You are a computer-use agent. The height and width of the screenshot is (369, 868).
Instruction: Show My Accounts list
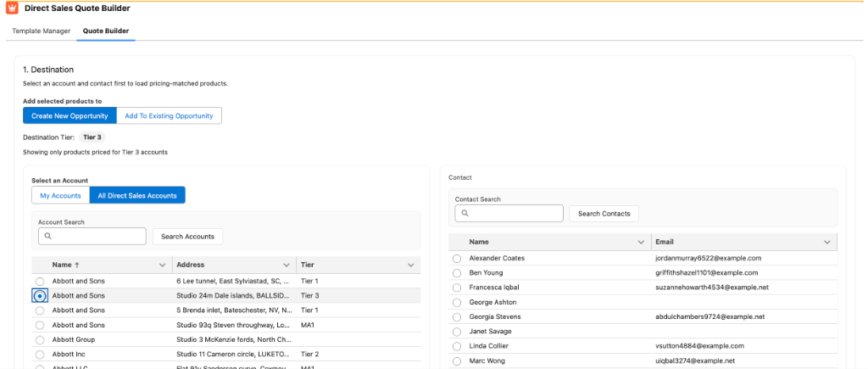[61, 196]
